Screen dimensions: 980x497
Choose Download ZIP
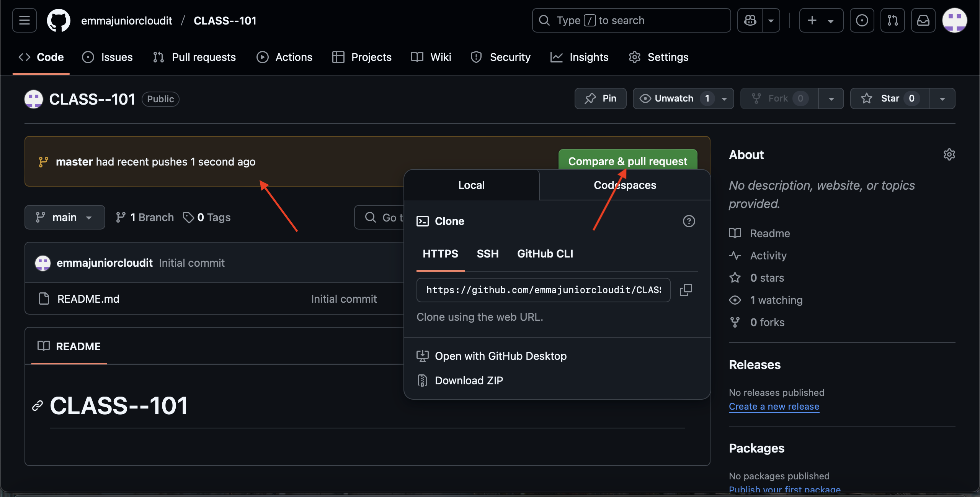460,381
